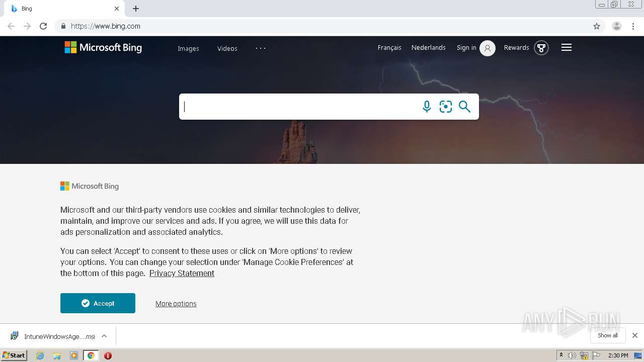This screenshot has height=362, width=644.
Task: Click the Microsoft Bing logo in header
Action: [x=103, y=47]
